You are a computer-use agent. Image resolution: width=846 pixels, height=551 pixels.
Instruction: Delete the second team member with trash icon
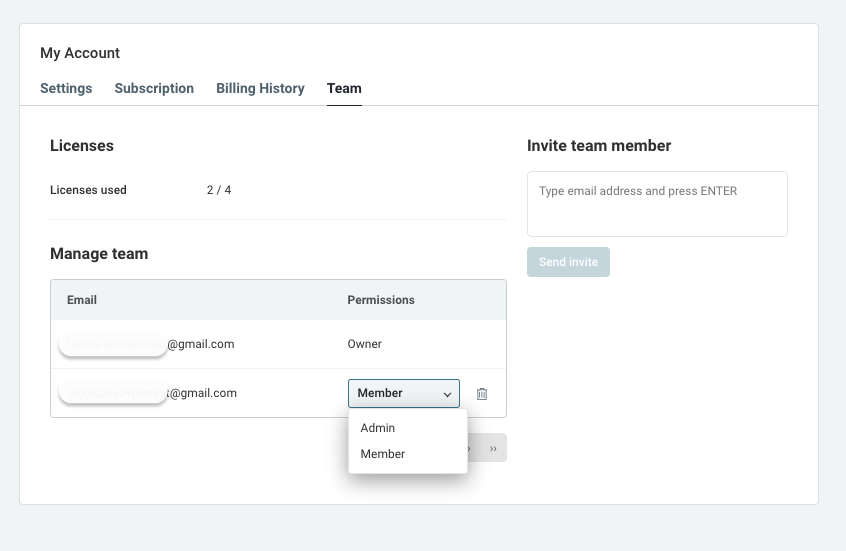click(482, 394)
